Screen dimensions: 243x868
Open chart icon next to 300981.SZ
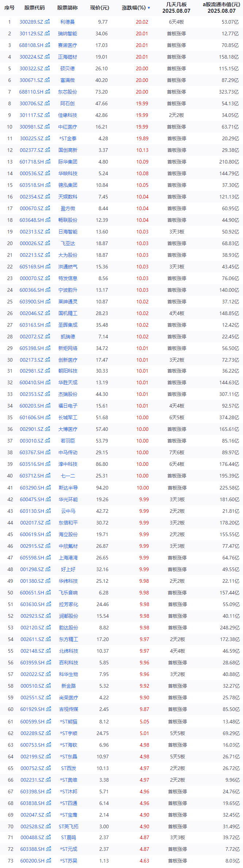[x=47, y=127]
